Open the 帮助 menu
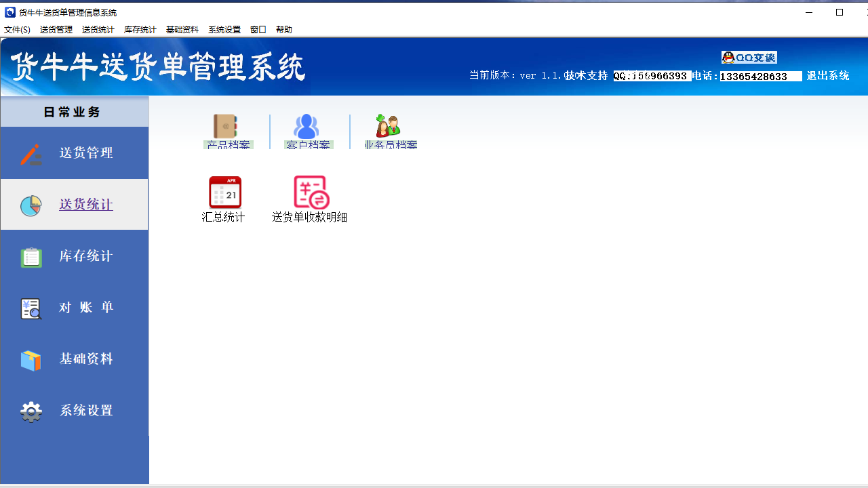Viewport: 868px width, 488px height. coord(283,29)
